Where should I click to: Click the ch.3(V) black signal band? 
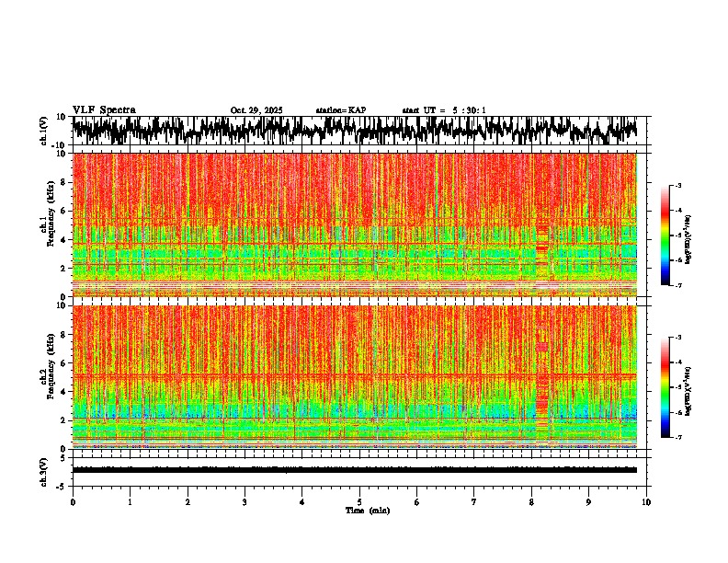355,470
